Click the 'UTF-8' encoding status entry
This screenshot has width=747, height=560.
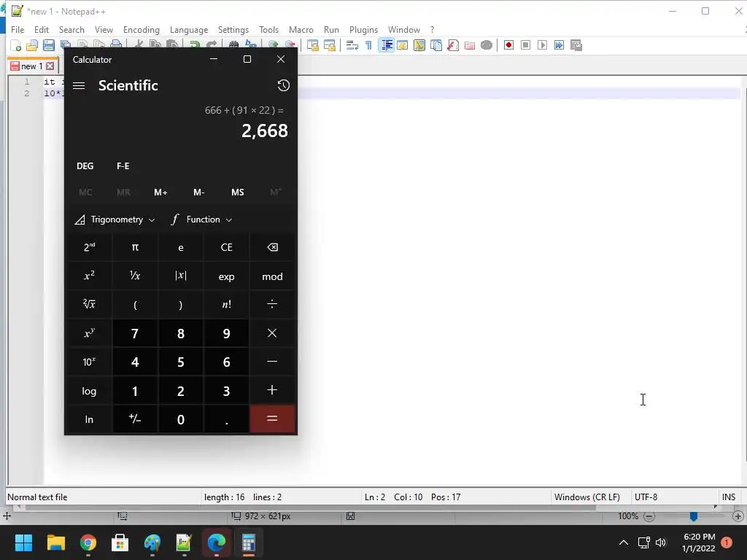tap(646, 497)
